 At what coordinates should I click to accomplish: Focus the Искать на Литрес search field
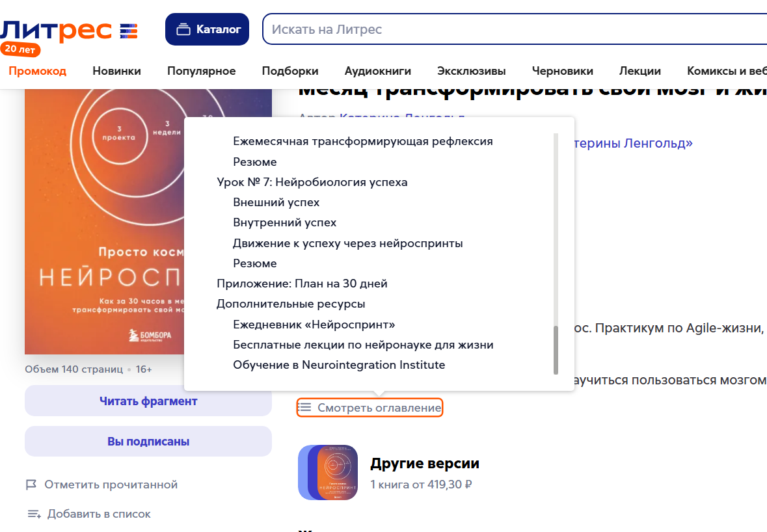(515, 29)
